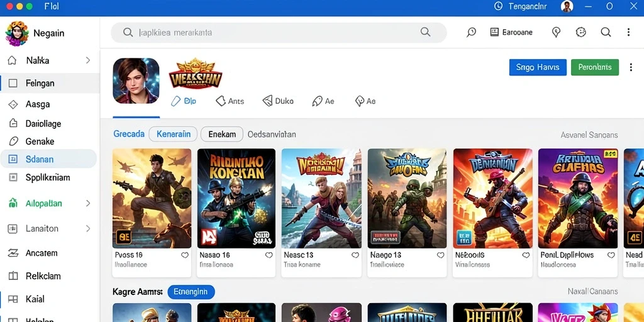
Task: Expand the Lanaiton chevron in sidebar
Action: point(88,228)
